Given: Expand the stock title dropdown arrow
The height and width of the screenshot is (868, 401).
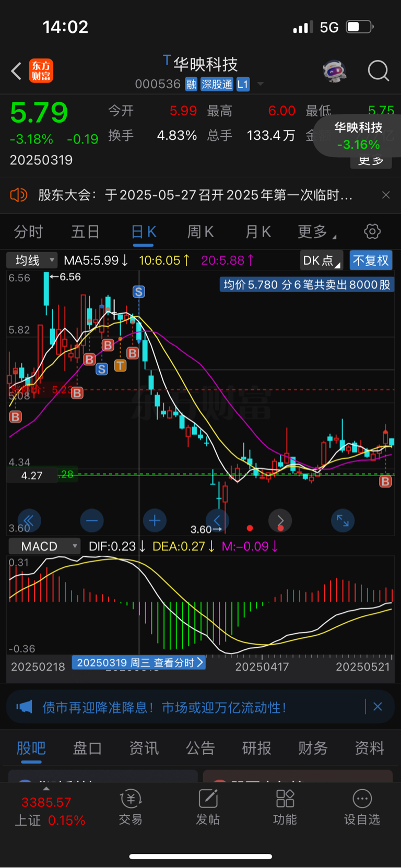Looking at the screenshot, I should [260, 84].
